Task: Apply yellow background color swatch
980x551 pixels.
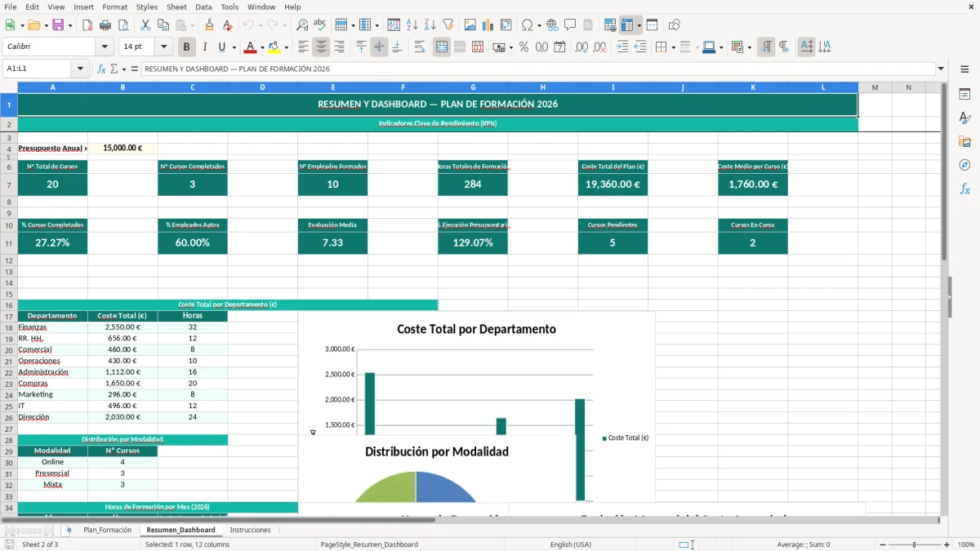Action: tap(274, 47)
